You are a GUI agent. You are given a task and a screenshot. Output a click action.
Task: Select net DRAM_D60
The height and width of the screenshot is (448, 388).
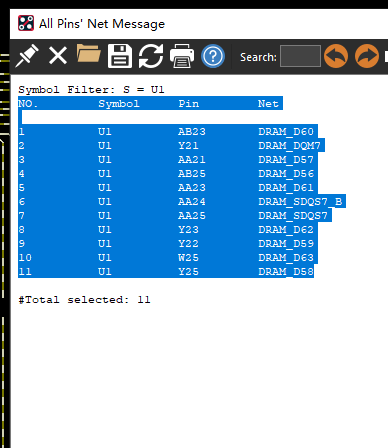click(x=286, y=132)
